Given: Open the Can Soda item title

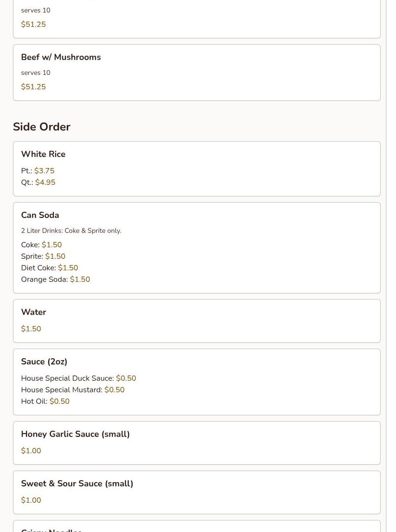Looking at the screenshot, I should click(40, 215).
